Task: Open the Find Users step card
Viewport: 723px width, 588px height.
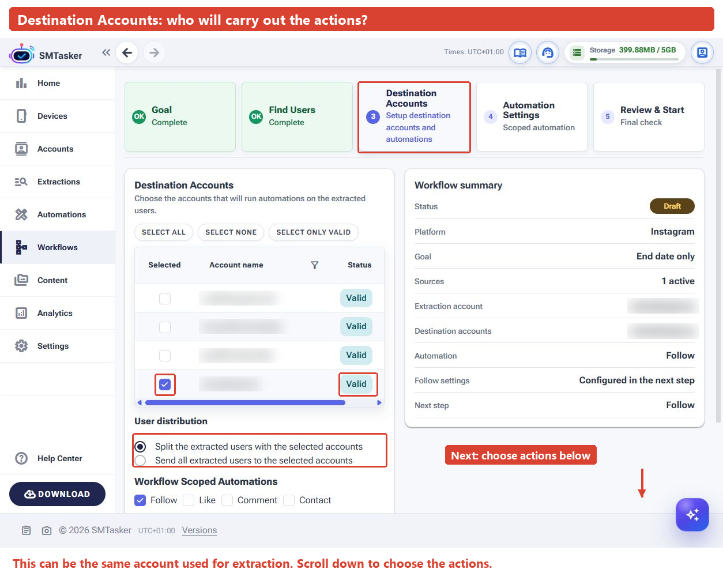Action: pyautogui.click(x=297, y=116)
